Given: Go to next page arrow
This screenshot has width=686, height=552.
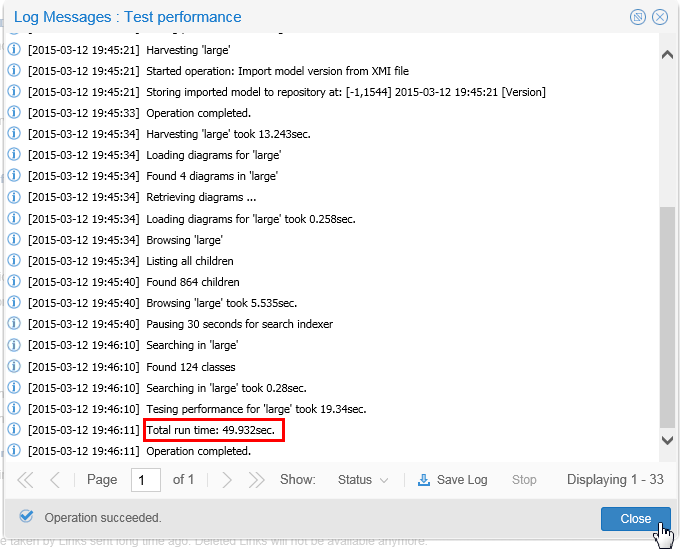Looking at the screenshot, I should (x=227, y=480).
